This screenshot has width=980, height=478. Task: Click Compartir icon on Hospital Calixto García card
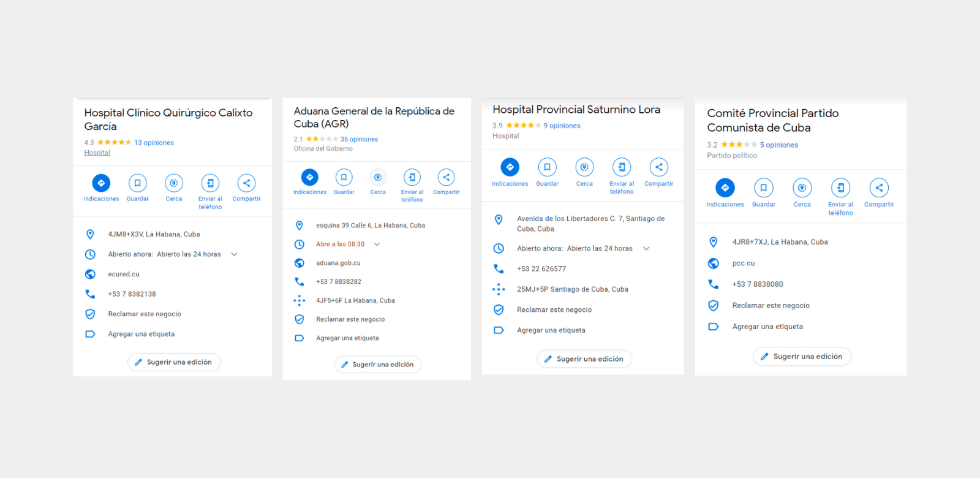click(x=246, y=183)
